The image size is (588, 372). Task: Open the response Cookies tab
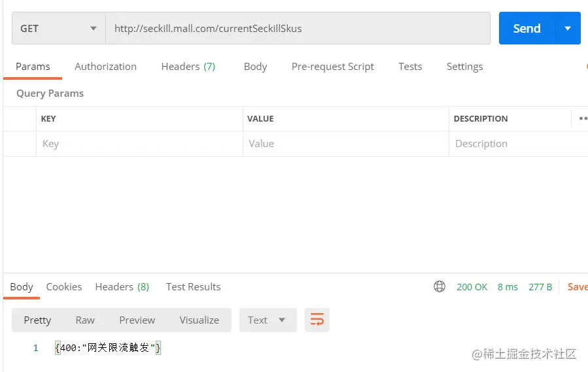click(x=63, y=287)
